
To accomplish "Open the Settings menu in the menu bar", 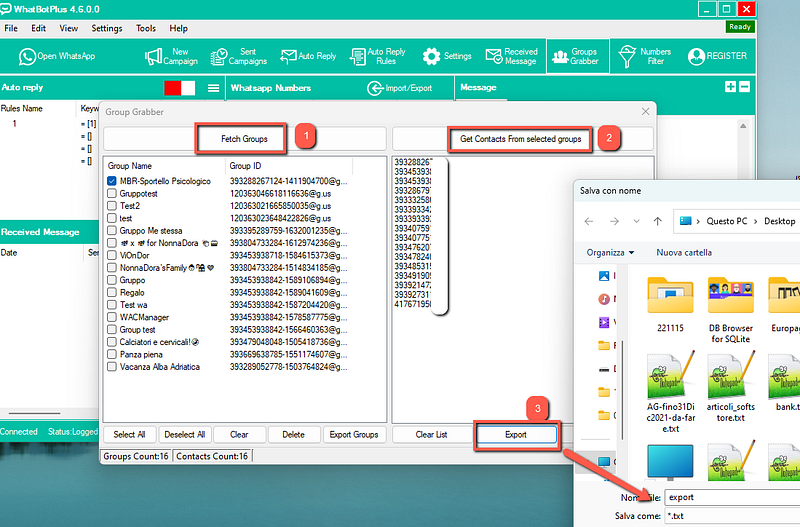I will point(107,29).
